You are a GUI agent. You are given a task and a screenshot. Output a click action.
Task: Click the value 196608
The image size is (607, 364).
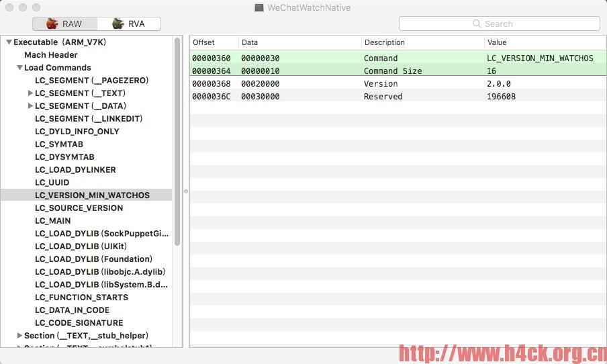(501, 97)
